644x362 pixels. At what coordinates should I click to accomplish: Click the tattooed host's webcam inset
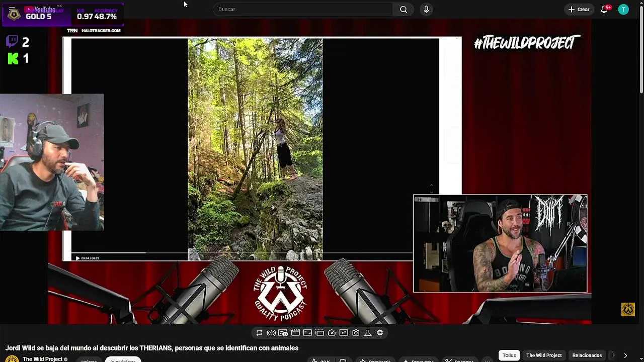[x=500, y=243]
